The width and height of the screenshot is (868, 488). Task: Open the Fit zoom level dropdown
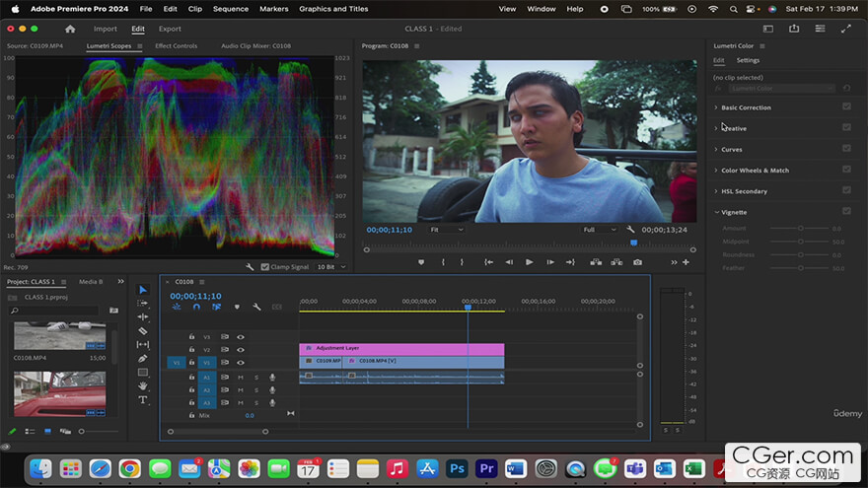click(446, 230)
